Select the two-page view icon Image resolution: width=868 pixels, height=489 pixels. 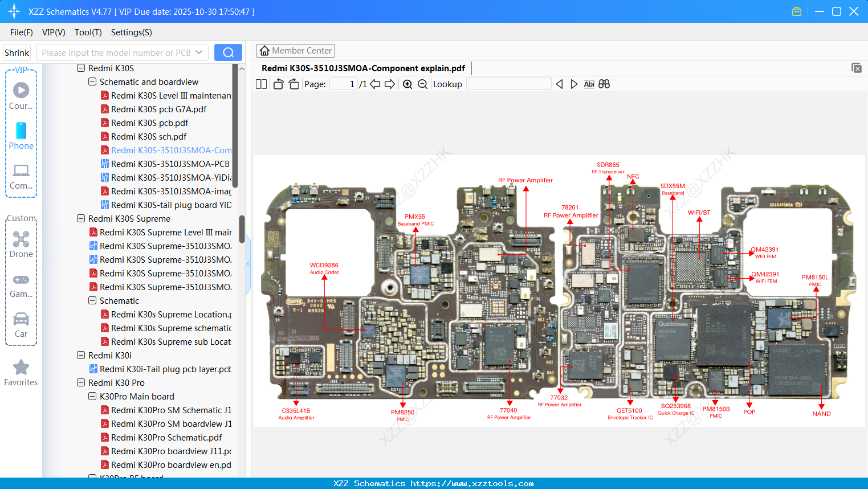pyautogui.click(x=261, y=84)
